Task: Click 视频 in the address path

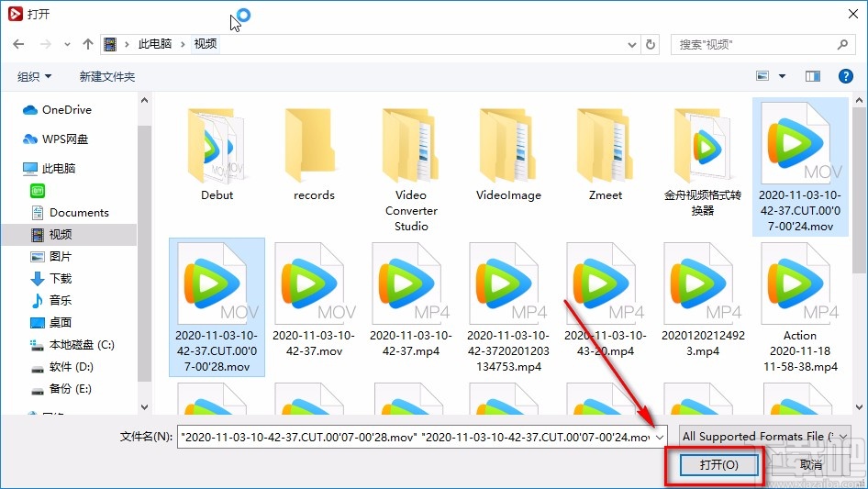Action: [205, 44]
